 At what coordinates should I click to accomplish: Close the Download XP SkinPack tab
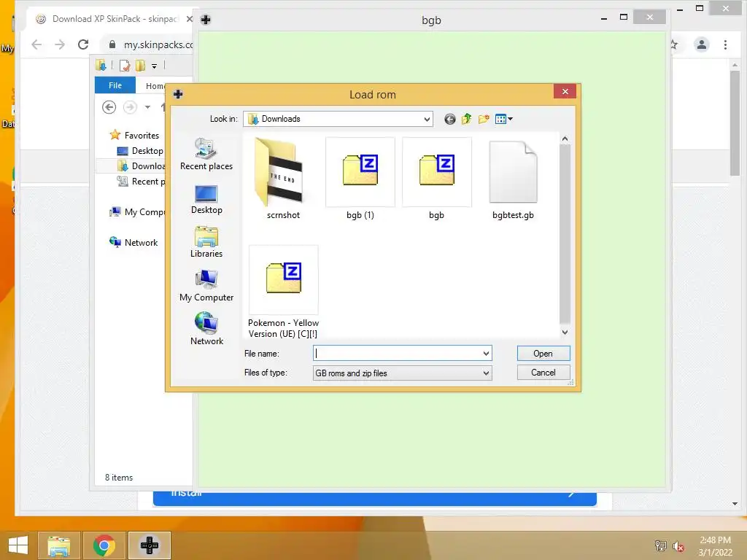point(189,19)
